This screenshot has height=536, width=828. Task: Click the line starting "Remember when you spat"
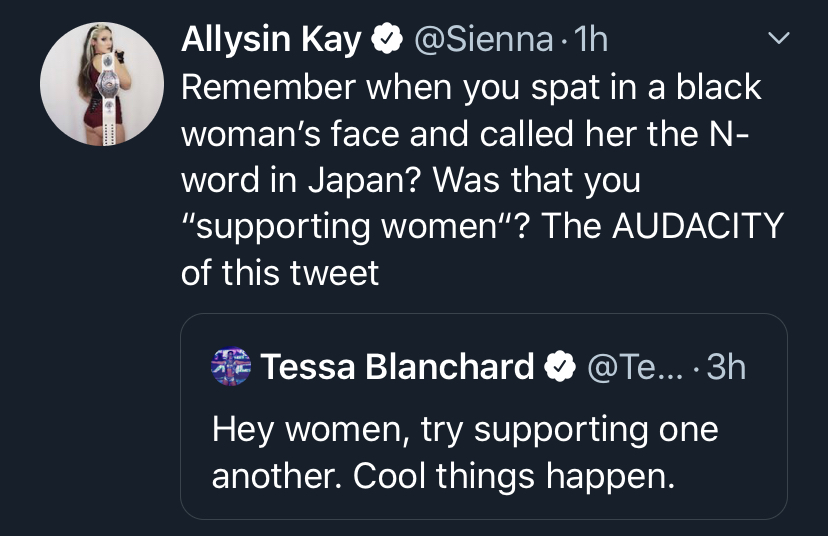(x=470, y=87)
